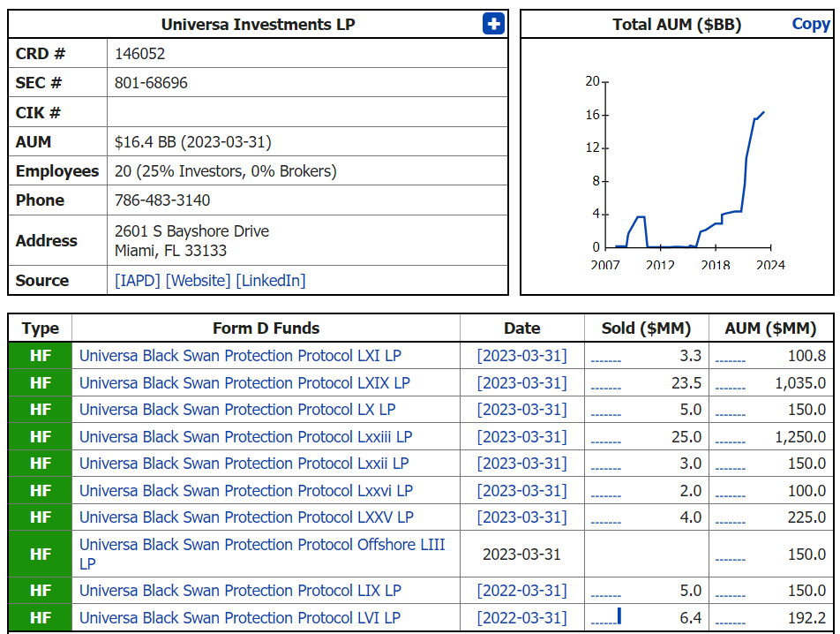This screenshot has height=634, width=840.
Task: Click the HF type badge for Protocol LXXV LP
Action: coord(41,517)
